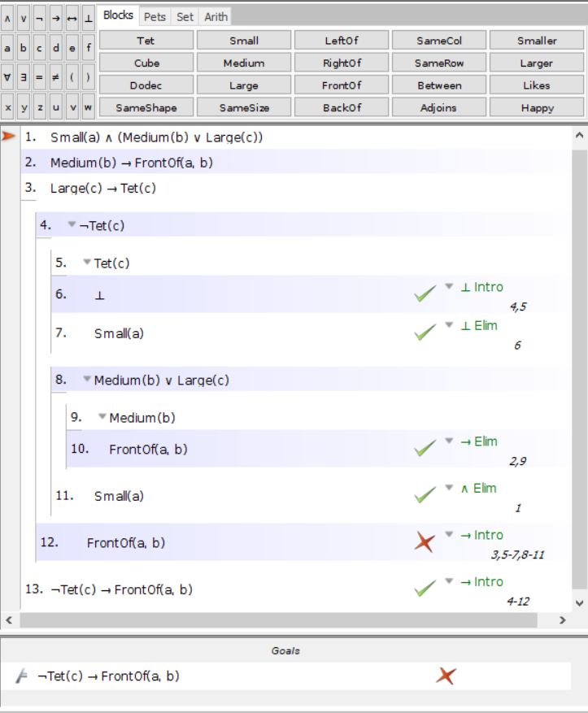Screen dimensions: 588x713
Task: Click the horizontal scrollbar right arrow
Action: pos(563,620)
